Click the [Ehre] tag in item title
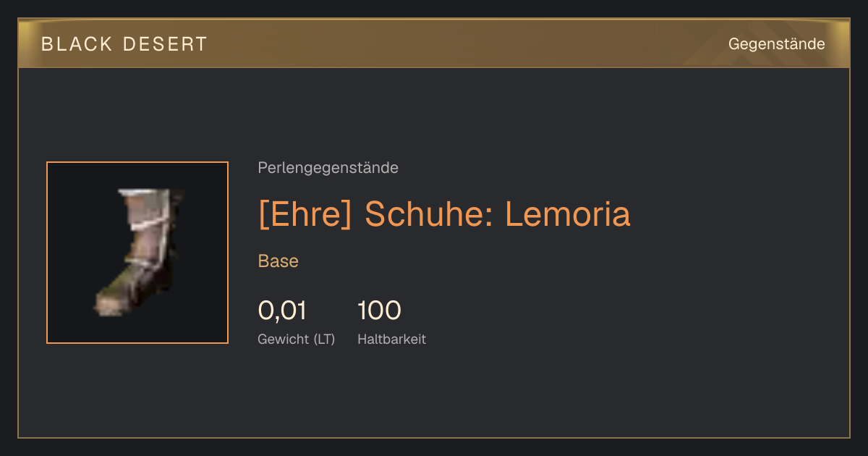Image resolution: width=868 pixels, height=456 pixels. point(305,214)
